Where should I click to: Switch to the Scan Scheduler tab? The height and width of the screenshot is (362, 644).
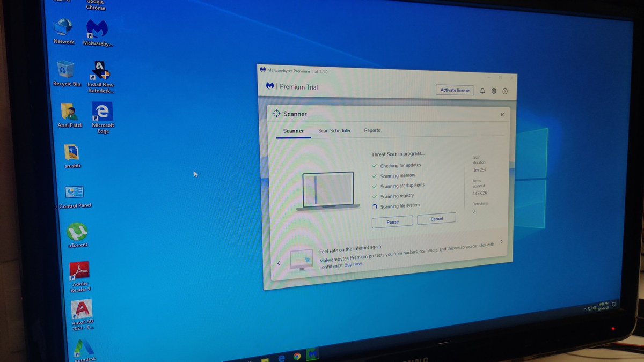point(334,130)
